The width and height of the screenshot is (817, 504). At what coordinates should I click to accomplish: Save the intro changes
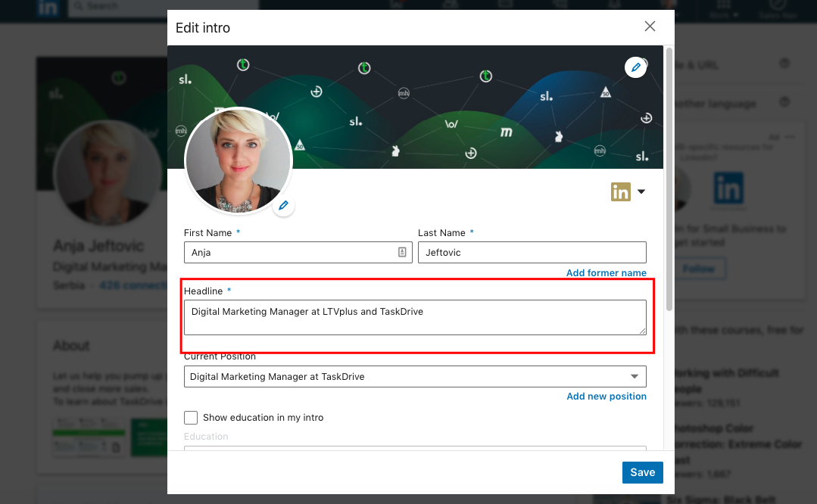(x=642, y=472)
